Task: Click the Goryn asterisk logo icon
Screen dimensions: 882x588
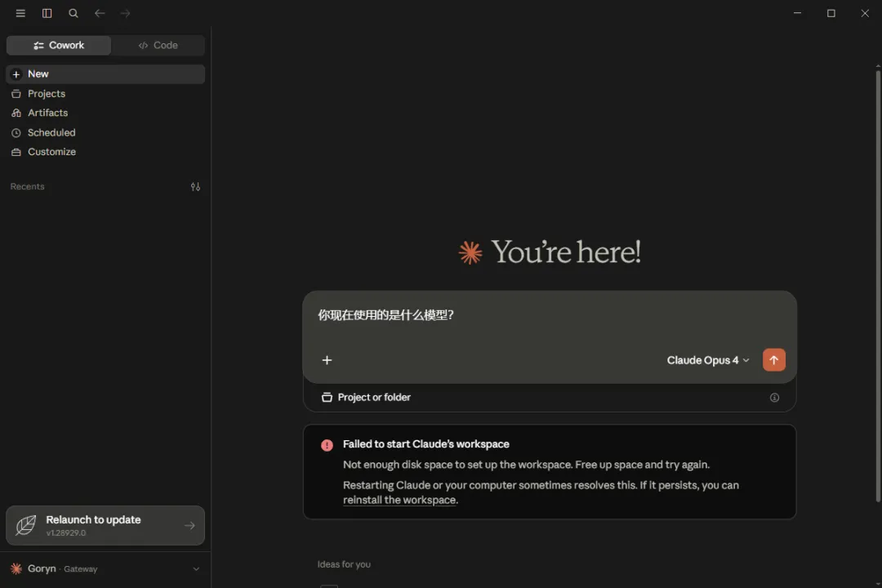Action: (16, 568)
